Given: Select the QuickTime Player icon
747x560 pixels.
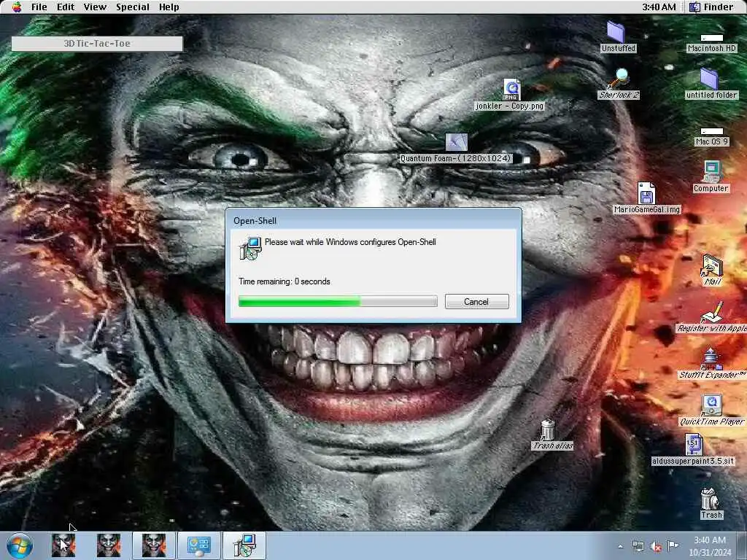Looking at the screenshot, I should [x=711, y=405].
